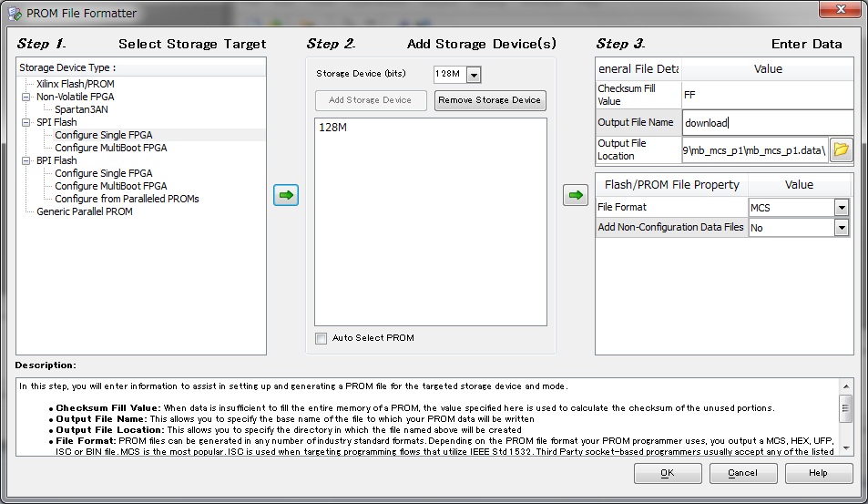
Task: Click the Flash/PROM File Property column header
Action: [671, 185]
